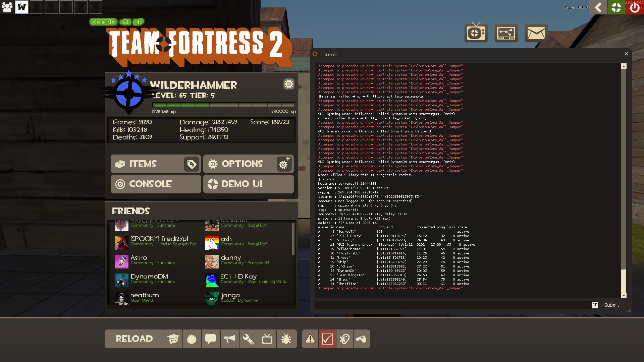The height and width of the screenshot is (362, 644).
Task: Click console row for "SourceTV" BOT
Action: [393, 232]
